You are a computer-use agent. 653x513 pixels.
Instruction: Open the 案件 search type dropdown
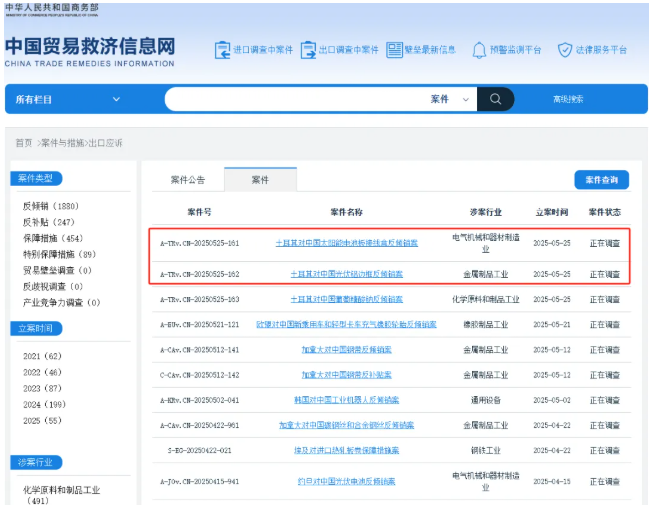tap(451, 99)
